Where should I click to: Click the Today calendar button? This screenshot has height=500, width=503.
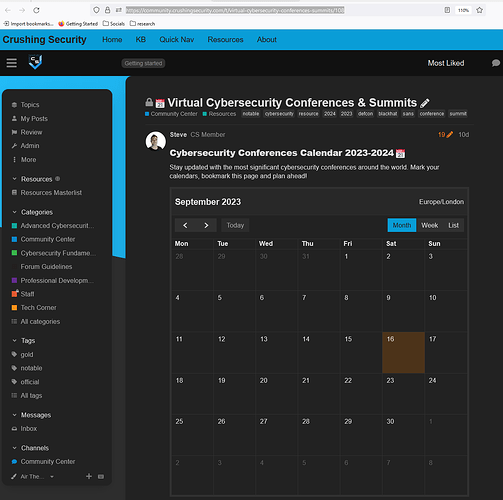235,225
